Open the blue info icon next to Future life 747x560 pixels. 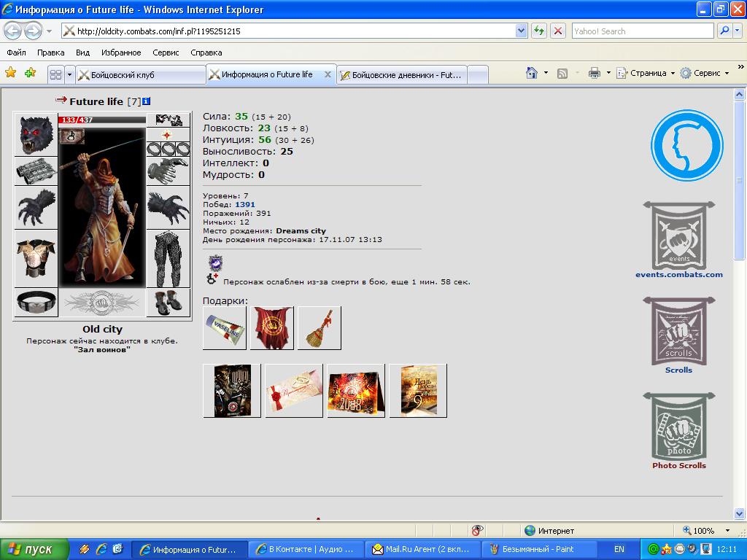[146, 101]
